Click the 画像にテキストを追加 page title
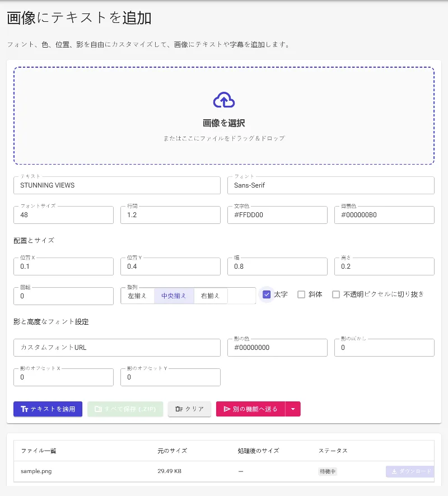This screenshot has width=448, height=496. (79, 18)
